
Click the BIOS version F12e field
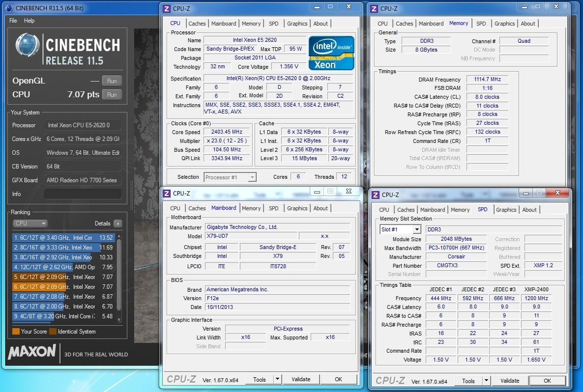(277, 298)
